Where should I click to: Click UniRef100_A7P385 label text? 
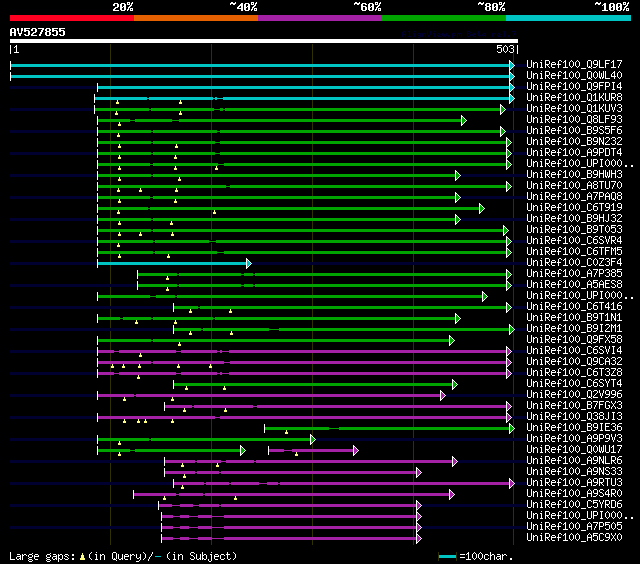(x=574, y=274)
